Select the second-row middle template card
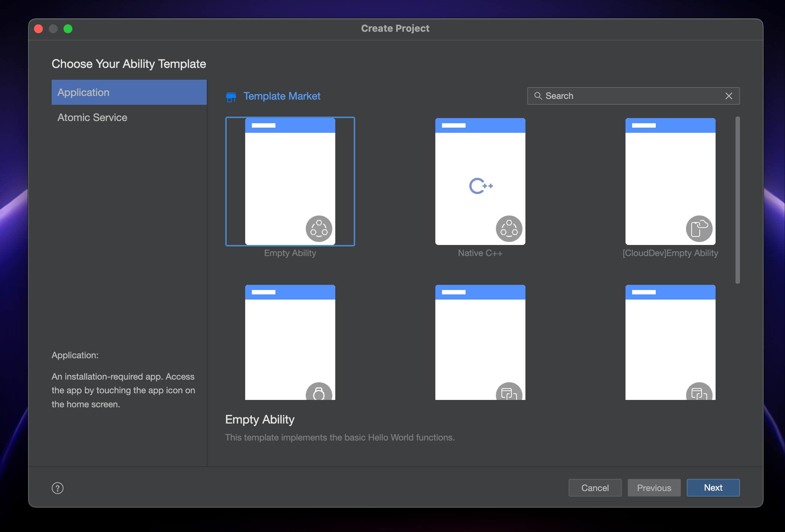The image size is (785, 532). tap(480, 342)
